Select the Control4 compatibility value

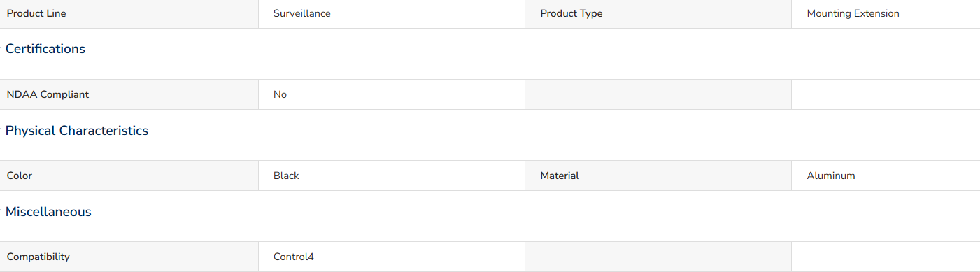[294, 257]
